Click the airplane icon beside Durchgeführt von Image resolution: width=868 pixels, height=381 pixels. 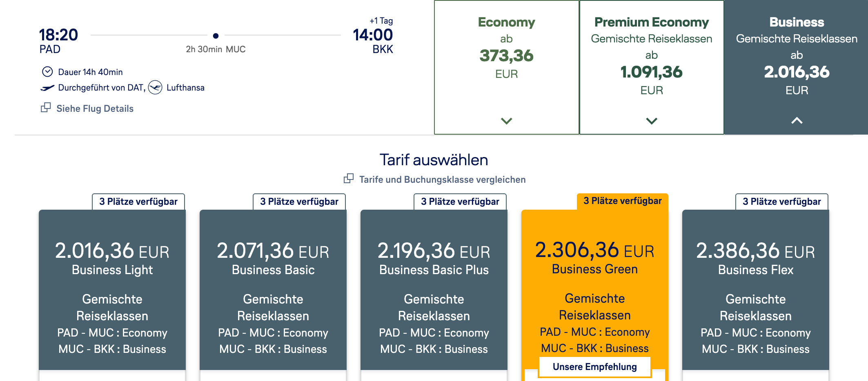47,88
